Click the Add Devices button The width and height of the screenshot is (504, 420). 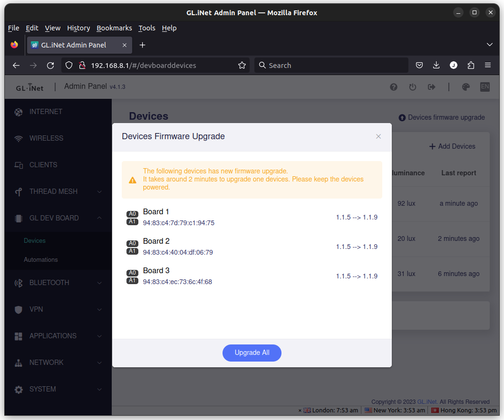452,146
